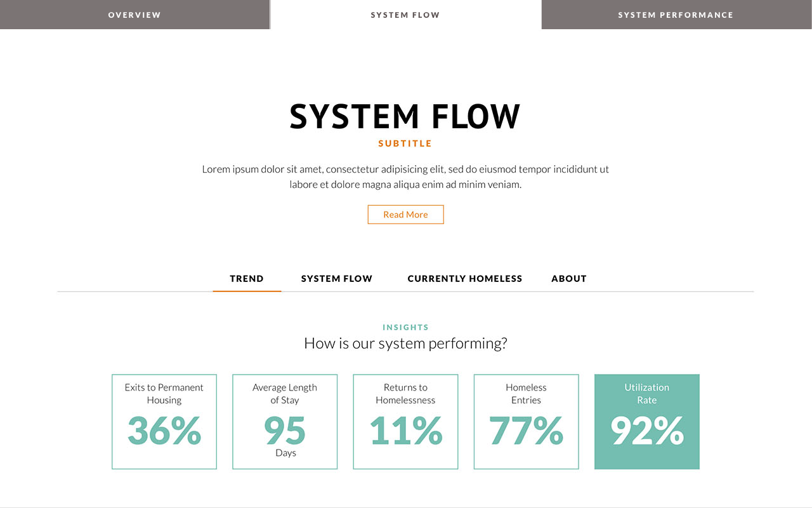Click the large SYSTEM FLOW page heading
The width and height of the screenshot is (812, 508).
click(x=405, y=117)
